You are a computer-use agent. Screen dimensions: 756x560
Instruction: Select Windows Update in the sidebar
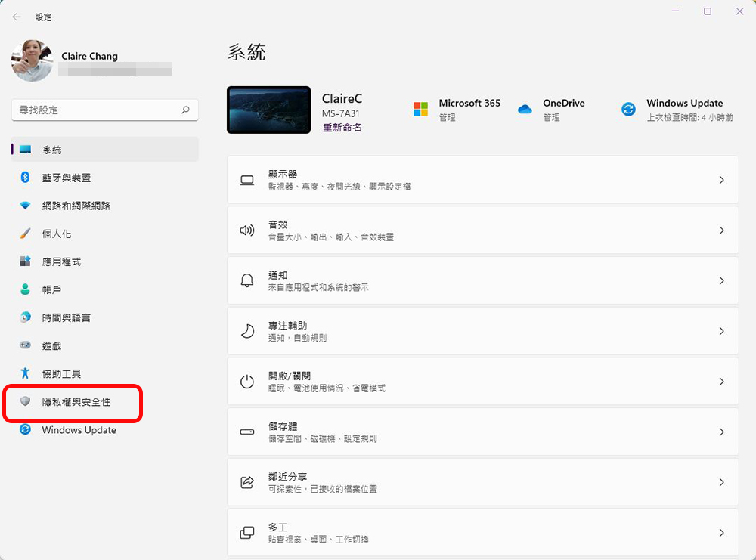[104, 429]
